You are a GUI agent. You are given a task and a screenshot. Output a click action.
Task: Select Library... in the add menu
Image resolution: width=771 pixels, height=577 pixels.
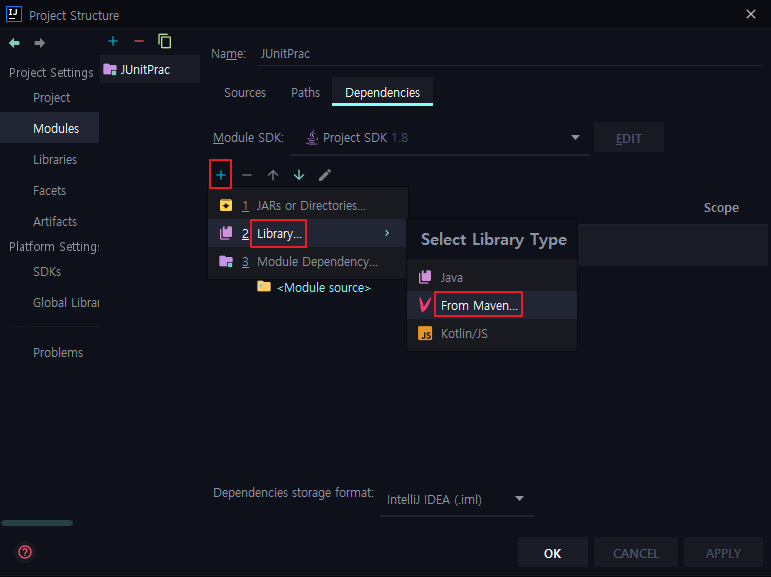308,233
